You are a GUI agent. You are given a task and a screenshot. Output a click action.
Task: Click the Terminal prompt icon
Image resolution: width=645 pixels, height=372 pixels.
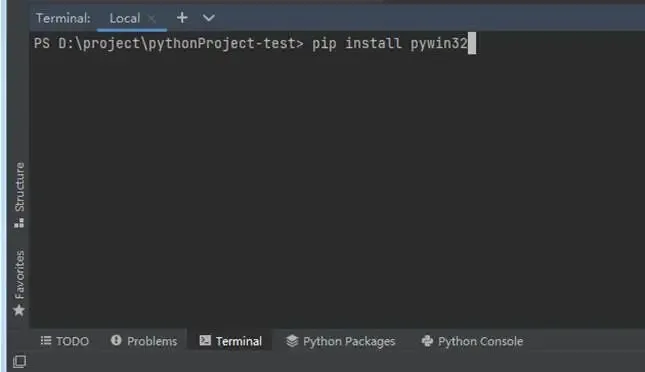[205, 340]
